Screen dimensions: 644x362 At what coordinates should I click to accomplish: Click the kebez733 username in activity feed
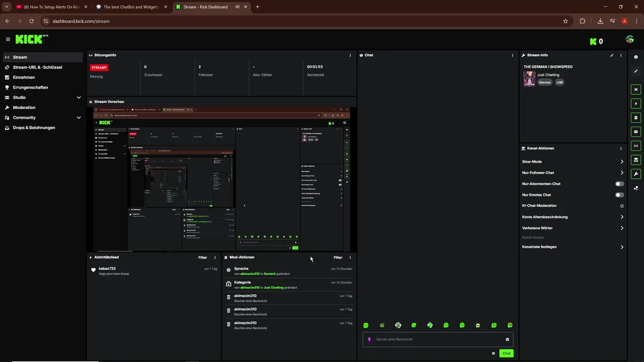pyautogui.click(x=107, y=269)
